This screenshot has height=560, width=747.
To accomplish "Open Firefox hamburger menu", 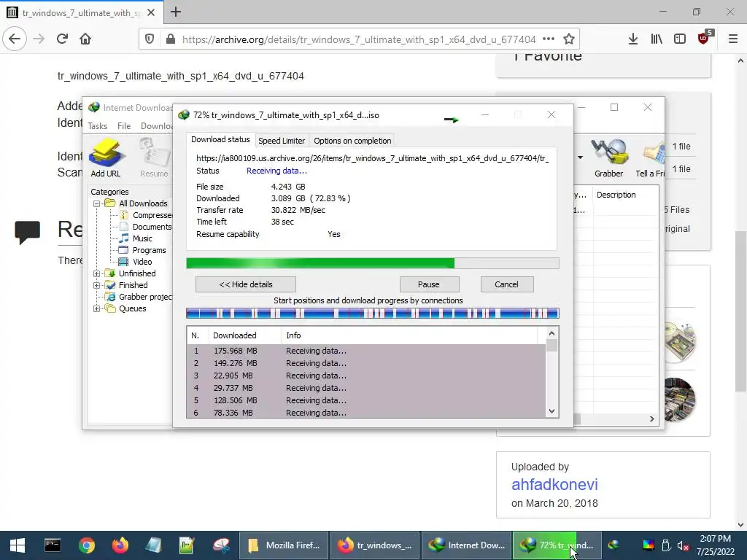I will click(x=733, y=39).
